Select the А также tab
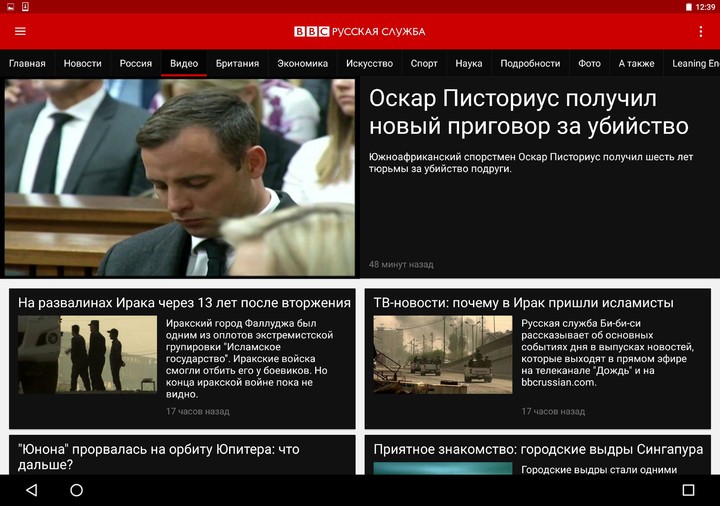The width and height of the screenshot is (720, 506). 636,63
